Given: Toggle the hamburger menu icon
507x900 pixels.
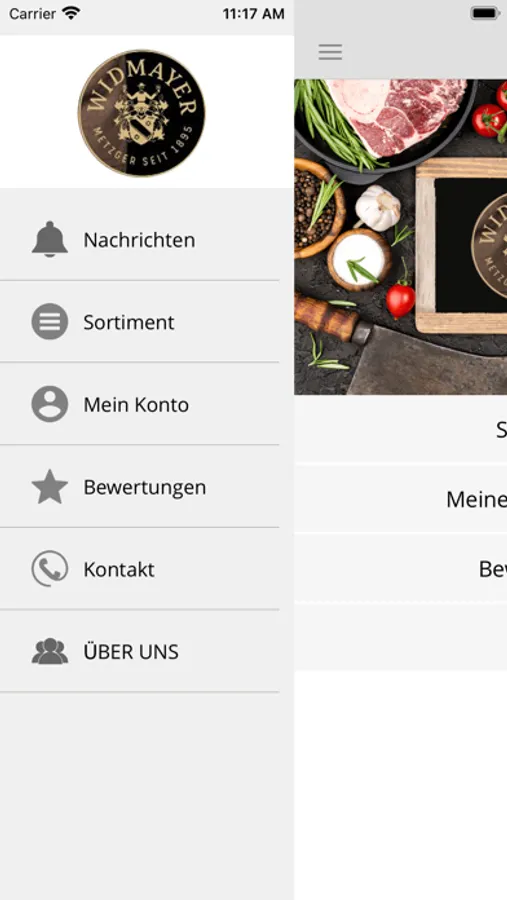Looking at the screenshot, I should click(331, 52).
